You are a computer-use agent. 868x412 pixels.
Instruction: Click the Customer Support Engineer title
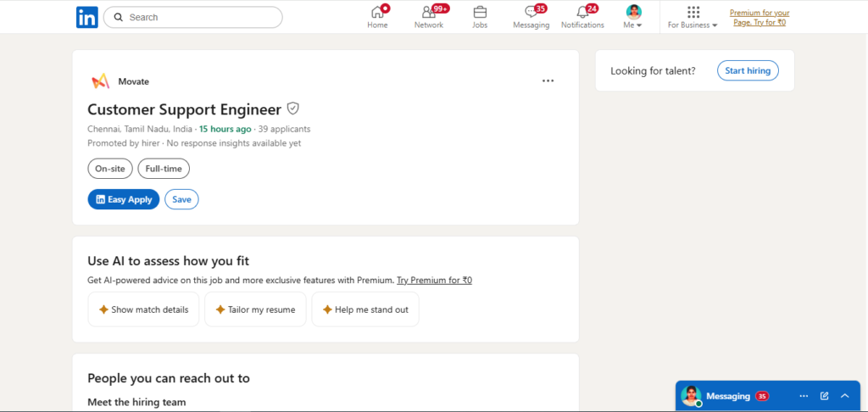[x=184, y=109]
